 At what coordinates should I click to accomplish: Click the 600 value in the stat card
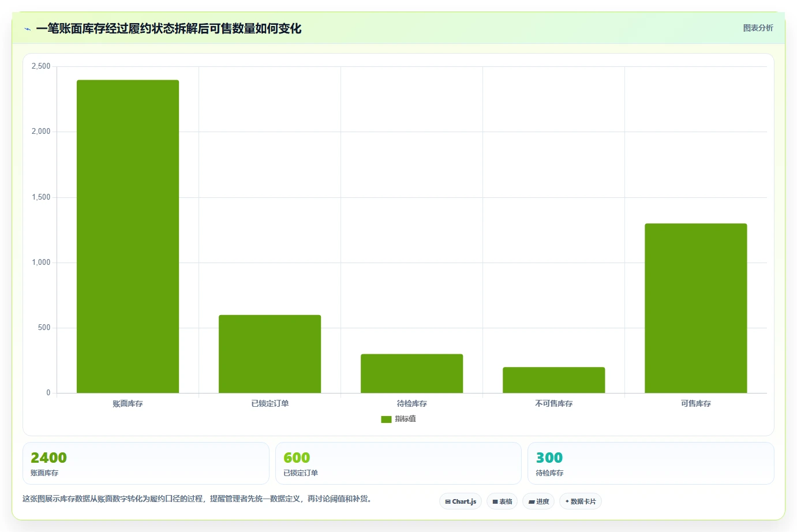[297, 458]
